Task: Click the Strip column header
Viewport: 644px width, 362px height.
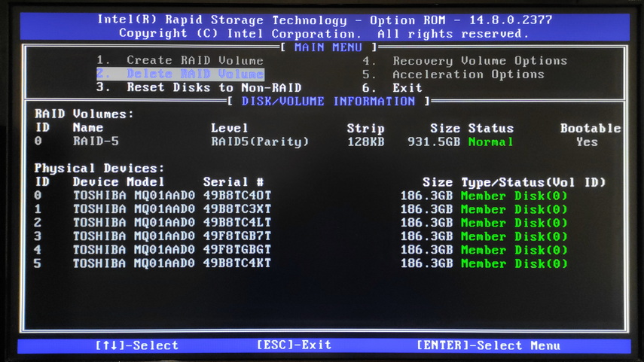Action: [x=365, y=129]
